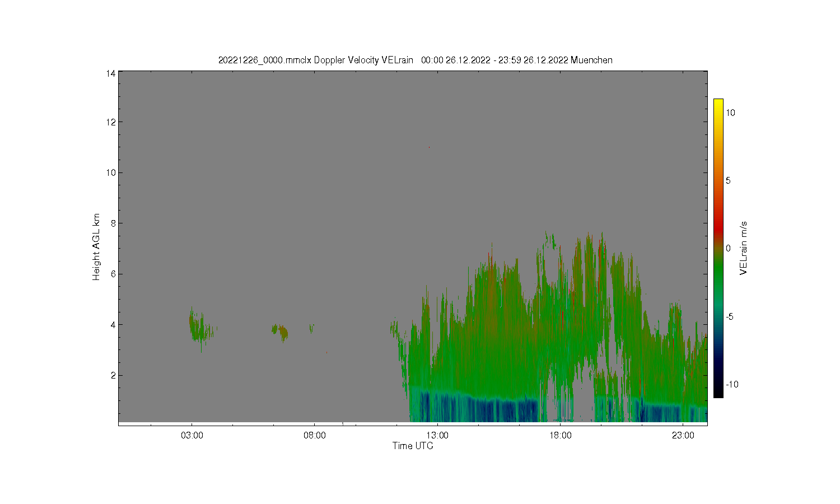The width and height of the screenshot is (840, 504).
Task: Click the 13:00 time tick label
Action: click(437, 435)
